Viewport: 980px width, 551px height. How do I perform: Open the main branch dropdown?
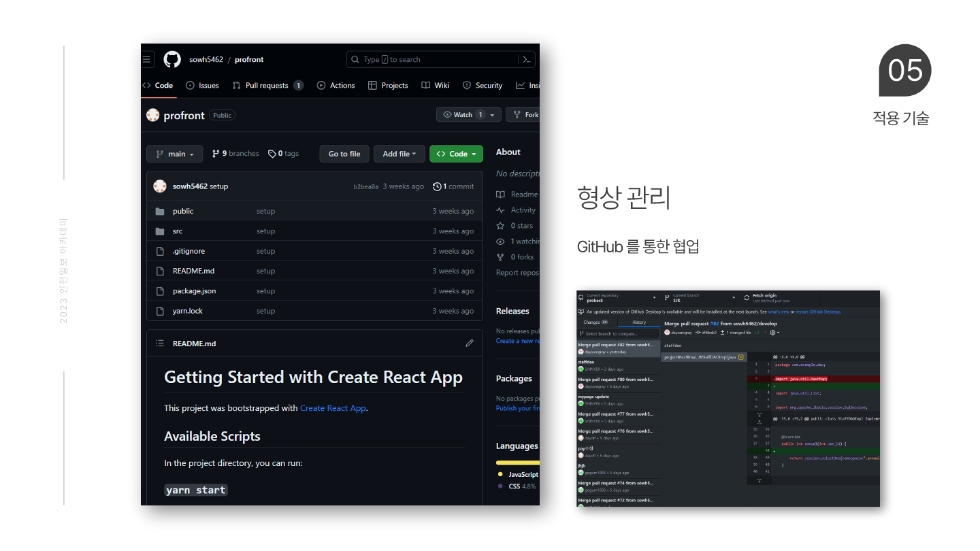coord(175,154)
